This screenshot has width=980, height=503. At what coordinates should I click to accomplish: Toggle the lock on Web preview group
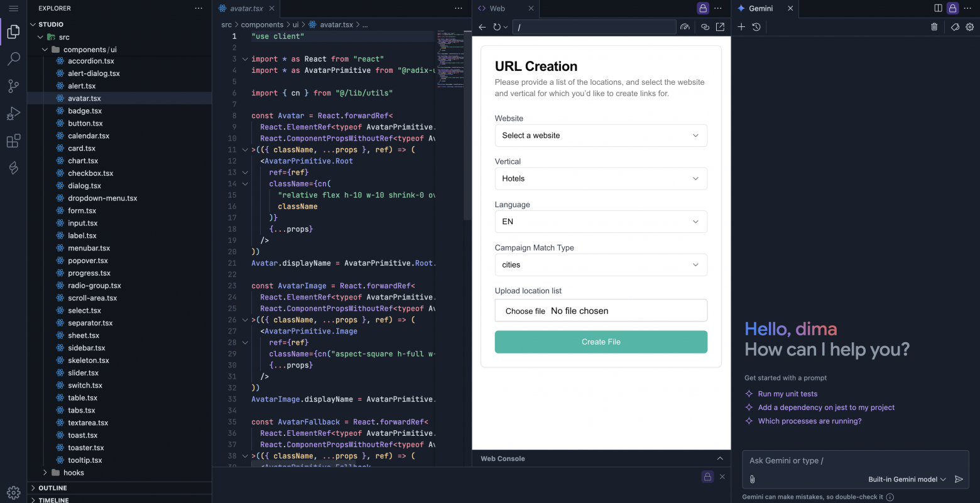point(703,8)
